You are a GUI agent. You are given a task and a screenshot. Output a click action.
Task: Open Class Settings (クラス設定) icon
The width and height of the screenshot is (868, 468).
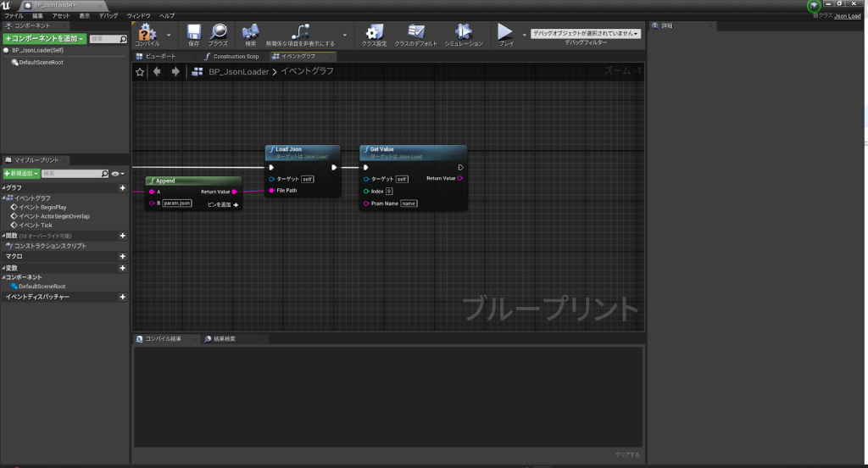coord(374,32)
